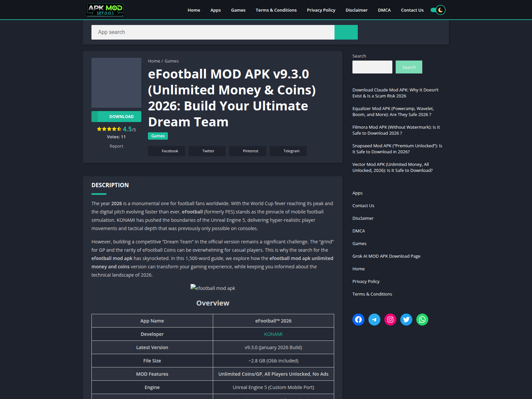Screen dimensions: 532x399
Task: Click the 'Votes: 11' text
Action: click(116, 137)
